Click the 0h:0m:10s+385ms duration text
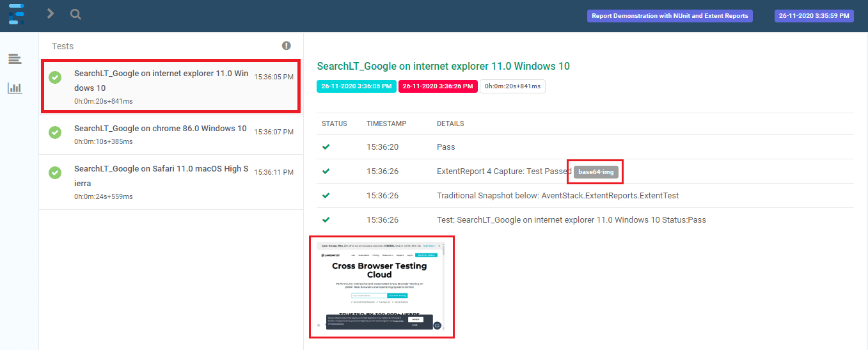 tap(104, 141)
